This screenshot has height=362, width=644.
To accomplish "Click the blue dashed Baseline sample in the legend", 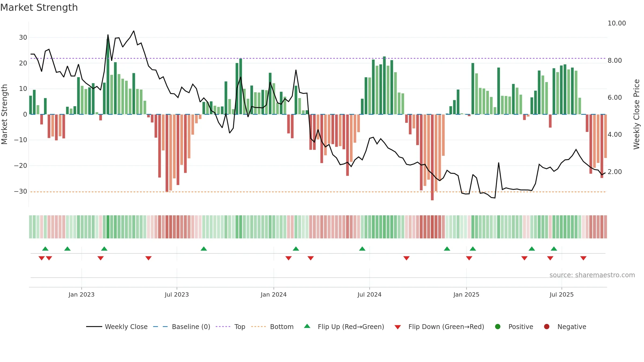I will coord(160,327).
